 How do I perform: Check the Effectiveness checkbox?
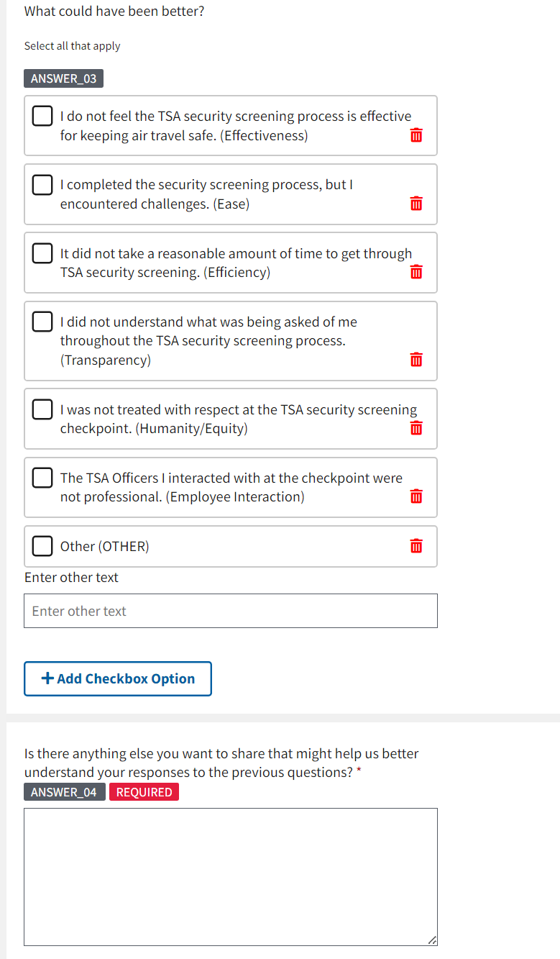coord(42,116)
